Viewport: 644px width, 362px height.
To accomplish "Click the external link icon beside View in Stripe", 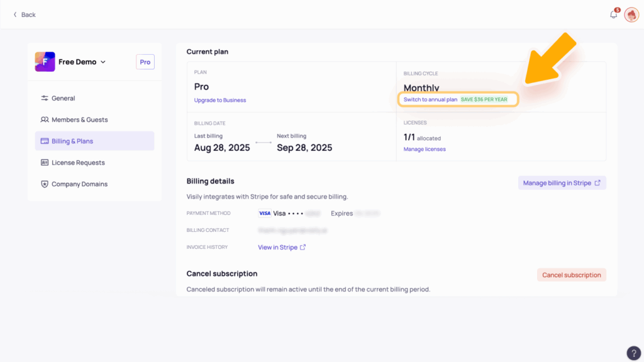I will point(304,247).
